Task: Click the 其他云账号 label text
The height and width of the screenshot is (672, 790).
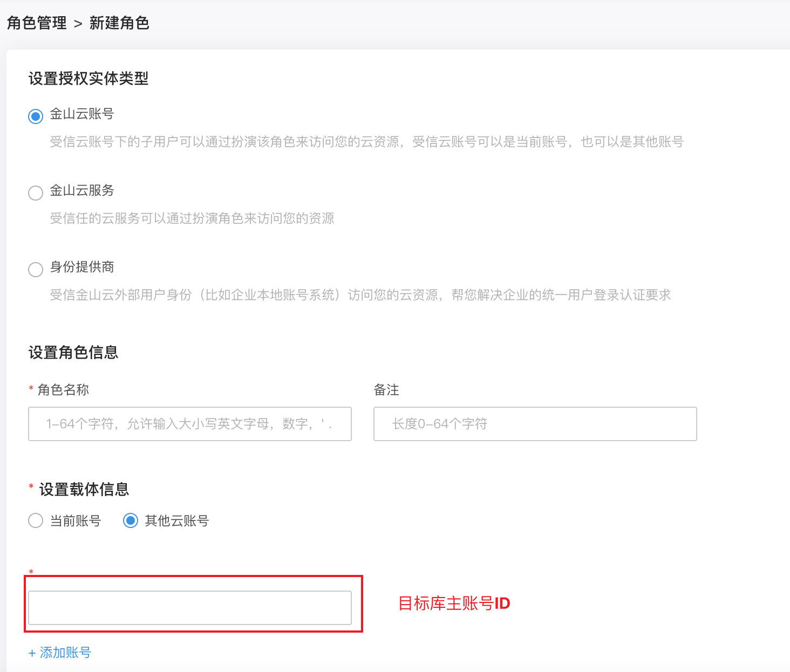Action: (x=176, y=520)
